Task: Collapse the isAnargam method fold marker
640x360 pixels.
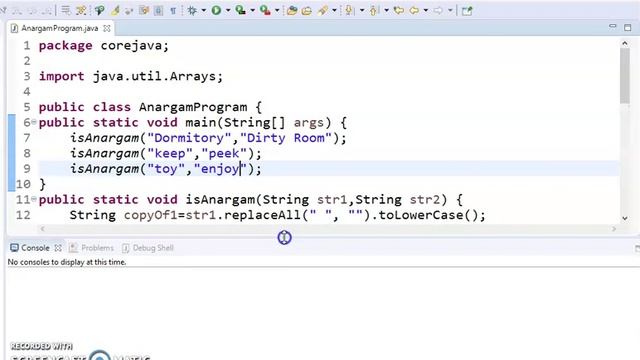Action: click(x=34, y=199)
